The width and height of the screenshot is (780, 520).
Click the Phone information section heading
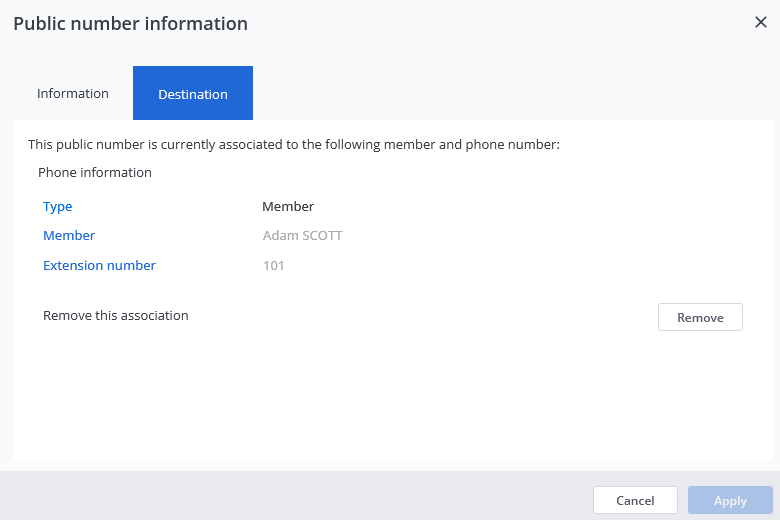point(95,173)
